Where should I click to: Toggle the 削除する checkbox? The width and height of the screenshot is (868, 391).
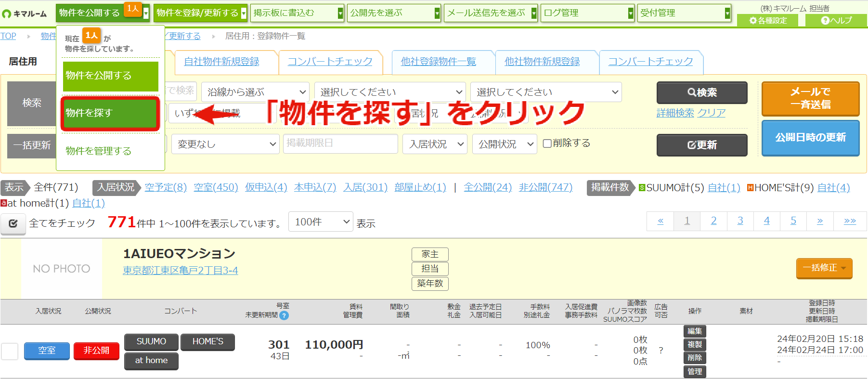(547, 143)
